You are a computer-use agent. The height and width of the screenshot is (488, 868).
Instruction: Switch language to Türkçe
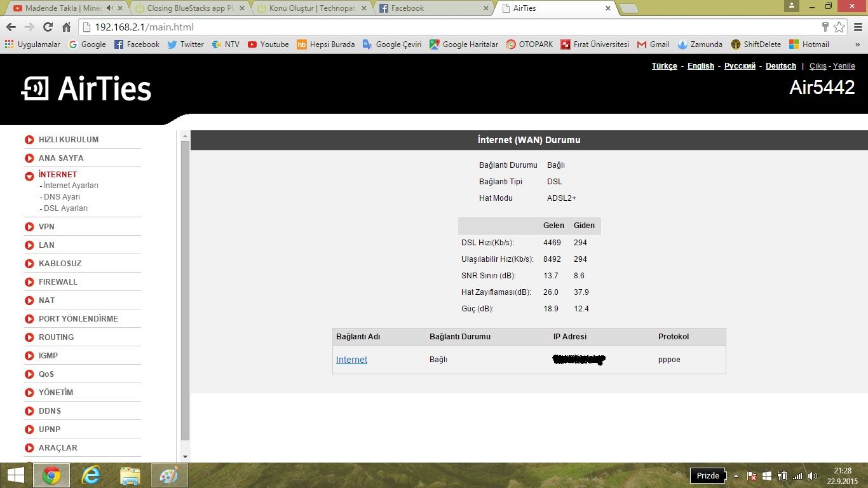(x=665, y=66)
